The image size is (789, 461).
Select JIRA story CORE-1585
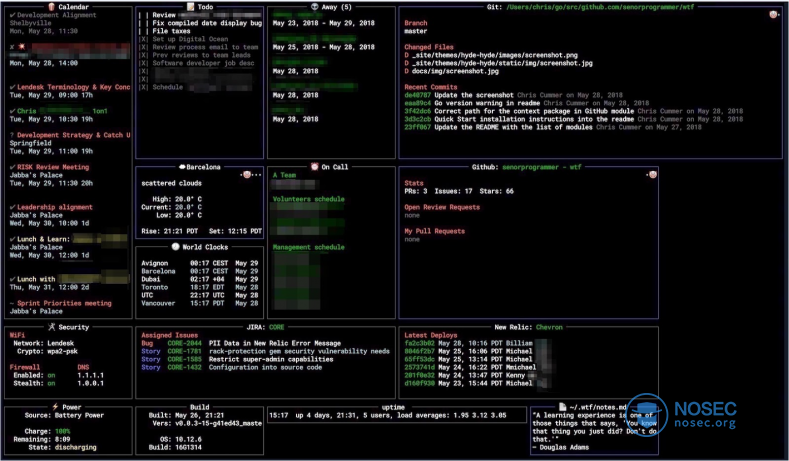185,359
